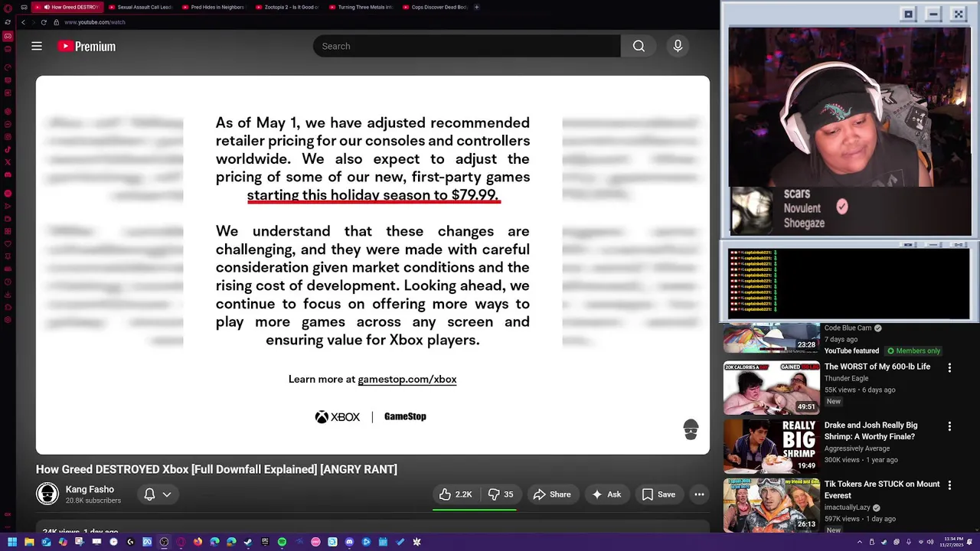The height and width of the screenshot is (551, 980).
Task: Open 'Tik Tokers Are STUCK on Mount Everest' video
Action: [x=882, y=490]
